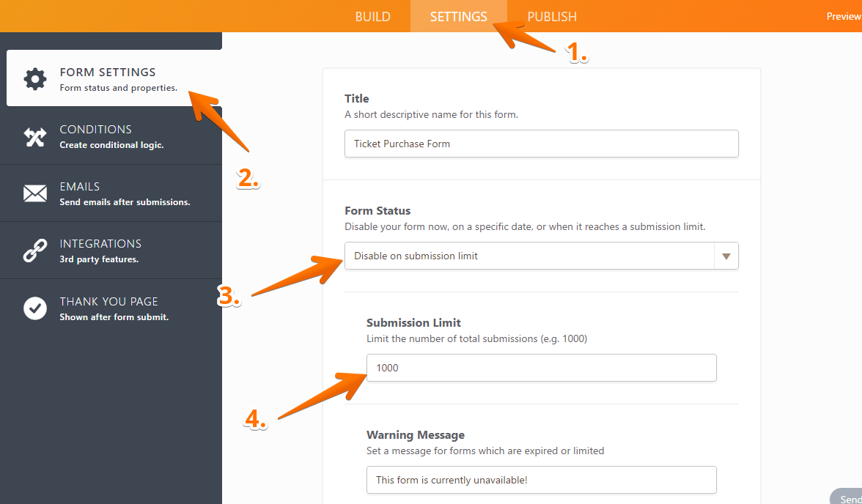Click the Form Status dropdown arrow
The image size is (862, 504).
pos(726,256)
